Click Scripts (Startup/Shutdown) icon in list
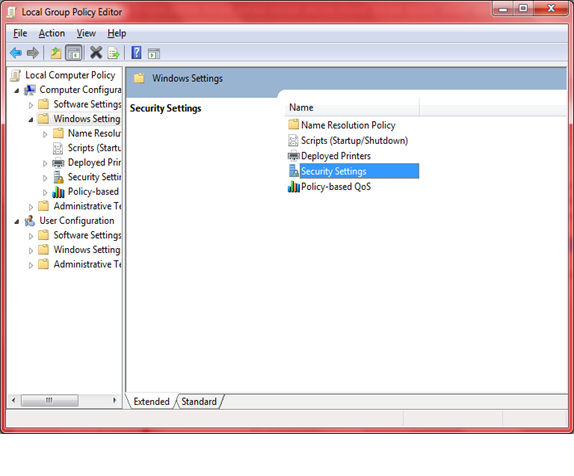This screenshot has height=476, width=574. [x=293, y=141]
